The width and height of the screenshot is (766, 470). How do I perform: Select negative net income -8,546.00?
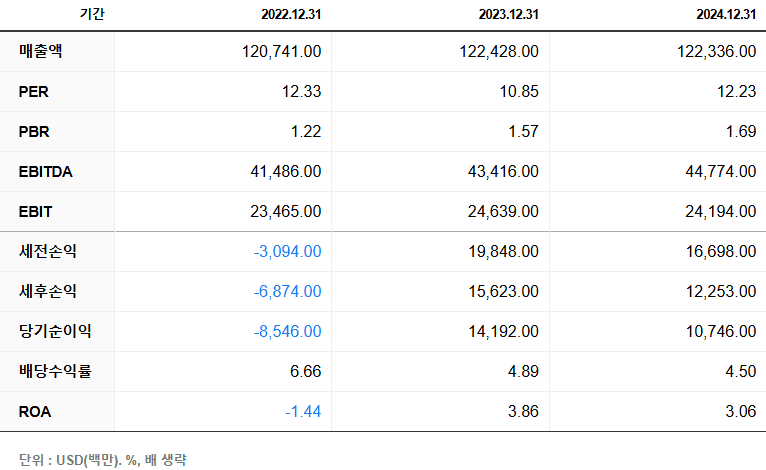(287, 332)
